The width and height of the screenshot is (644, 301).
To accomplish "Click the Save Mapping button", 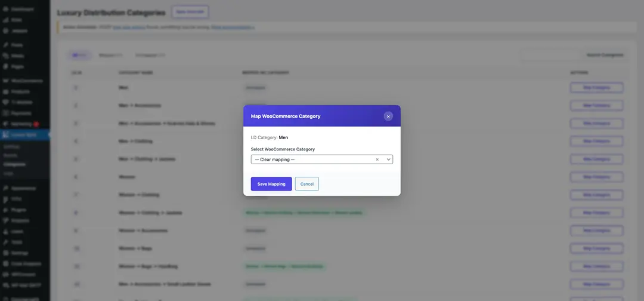I will point(271,184).
